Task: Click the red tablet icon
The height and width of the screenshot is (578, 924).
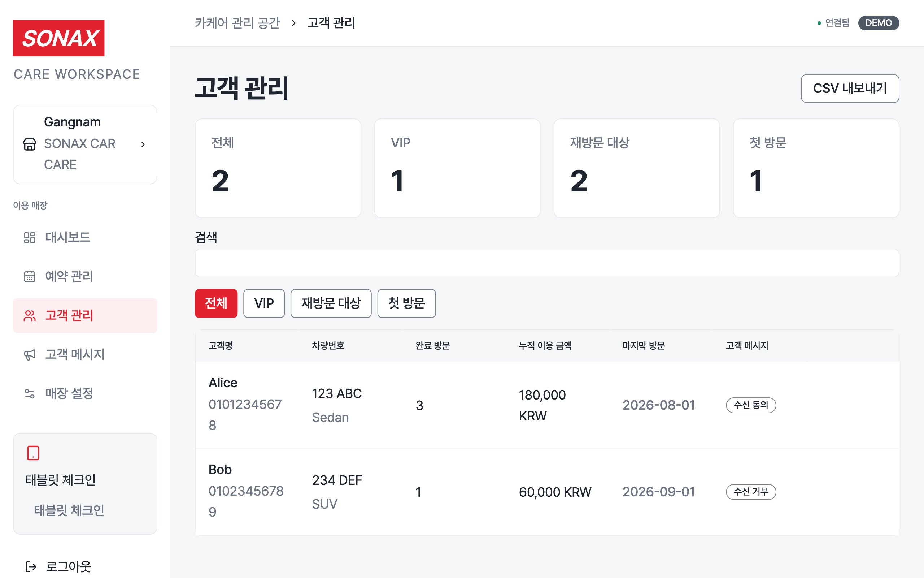Action: [33, 453]
